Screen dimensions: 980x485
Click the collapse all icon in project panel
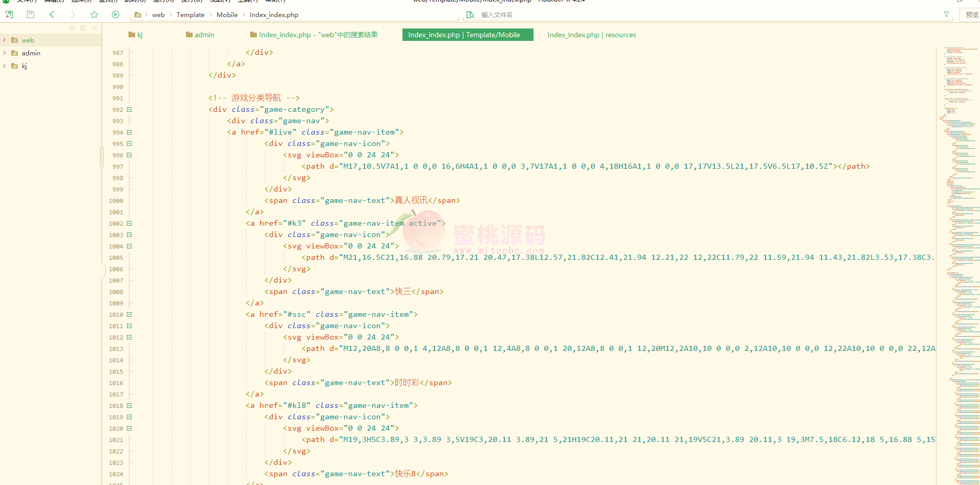click(83, 28)
